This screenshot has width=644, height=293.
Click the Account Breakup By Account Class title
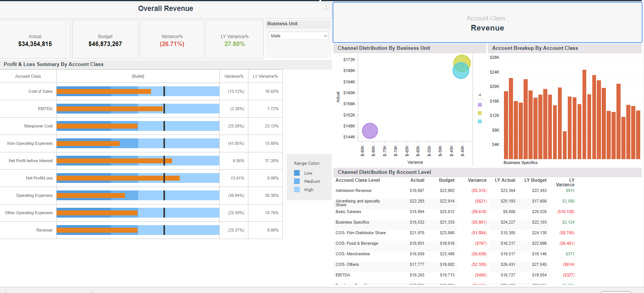535,48
